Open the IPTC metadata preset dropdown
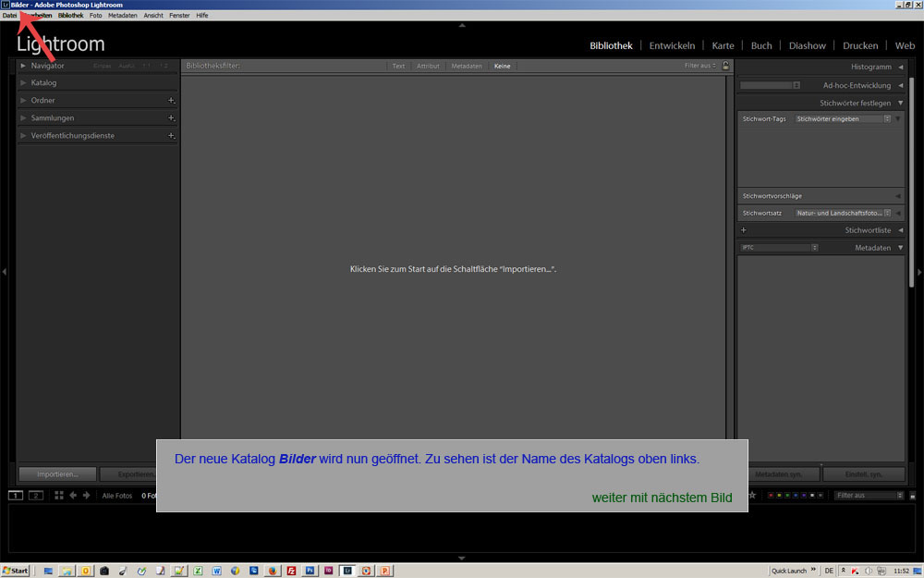The height and width of the screenshot is (578, 924). click(779, 248)
